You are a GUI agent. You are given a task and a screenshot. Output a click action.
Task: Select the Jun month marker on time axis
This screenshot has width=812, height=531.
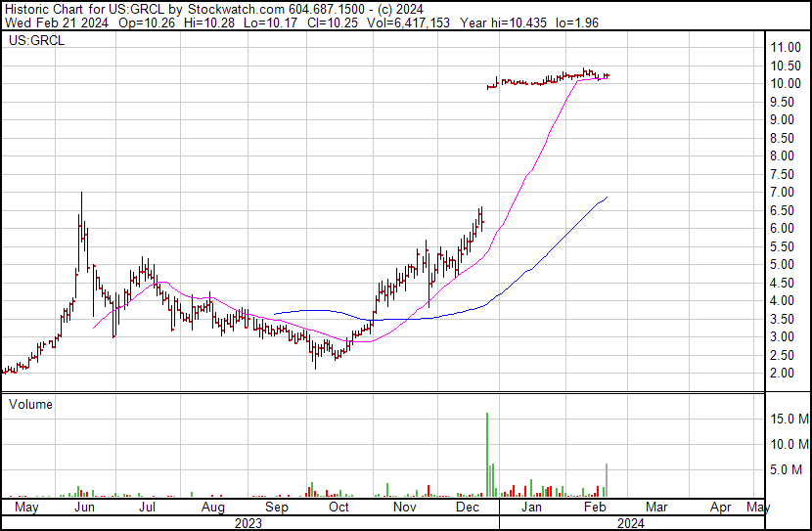[84, 509]
